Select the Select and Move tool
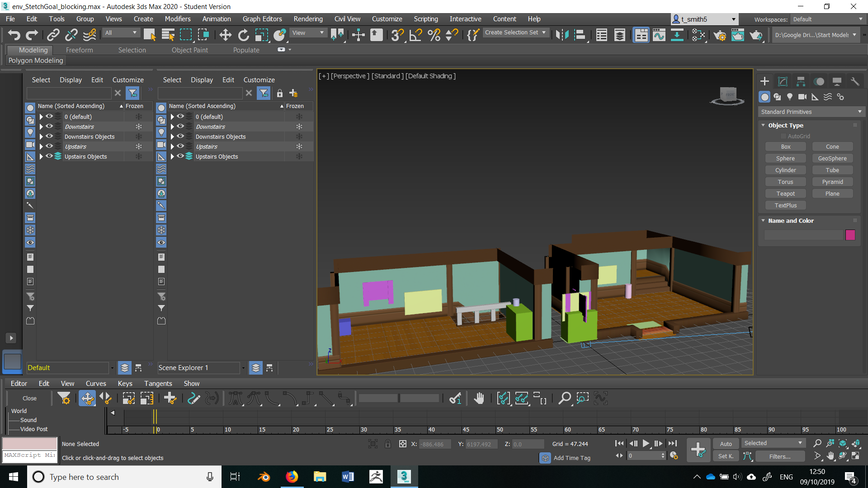868x488 pixels. tap(225, 35)
